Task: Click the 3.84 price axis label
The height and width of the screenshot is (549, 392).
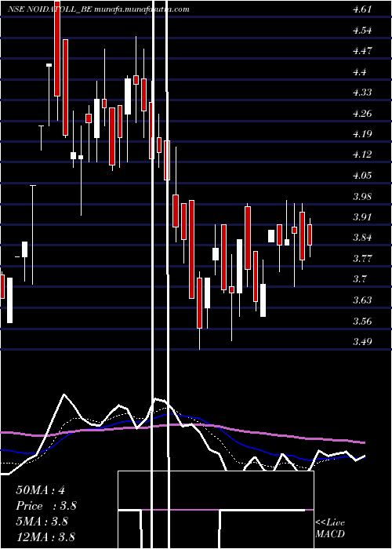Action: click(362, 238)
